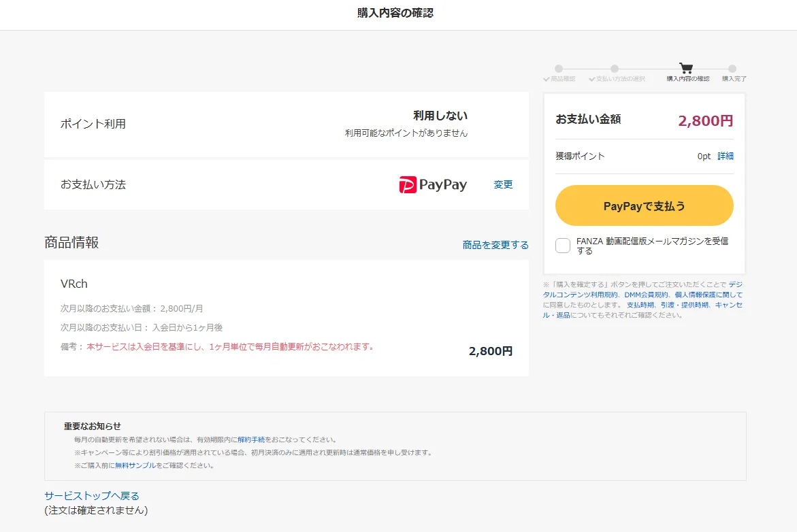
Task: Open 引渡・提供時期 link
Action: pyautogui.click(x=684, y=305)
